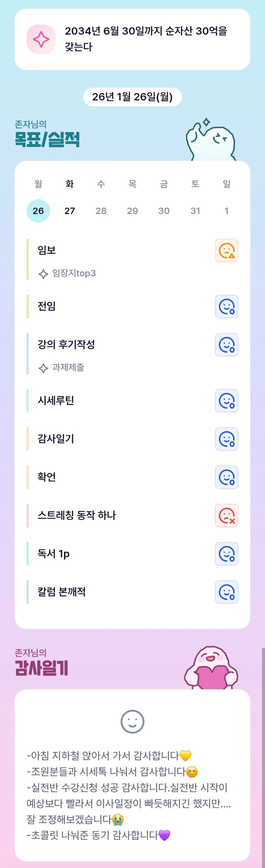Toggle the 독서 1p completion status

click(x=227, y=554)
